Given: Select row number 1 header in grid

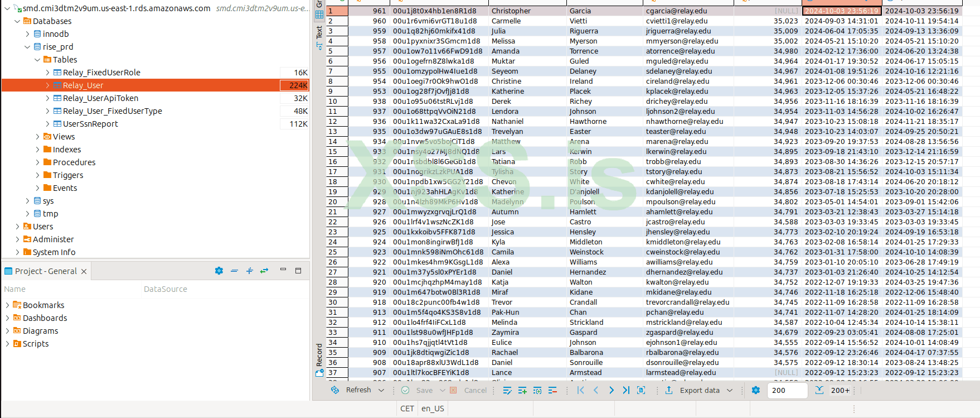Looking at the screenshot, I should pos(337,11).
